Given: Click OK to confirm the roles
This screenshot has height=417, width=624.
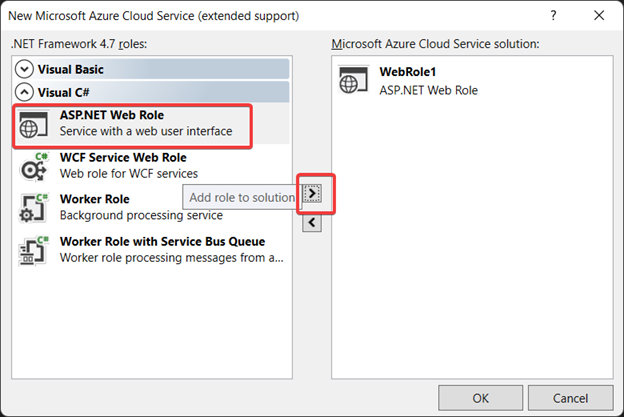Looking at the screenshot, I should pos(481,397).
